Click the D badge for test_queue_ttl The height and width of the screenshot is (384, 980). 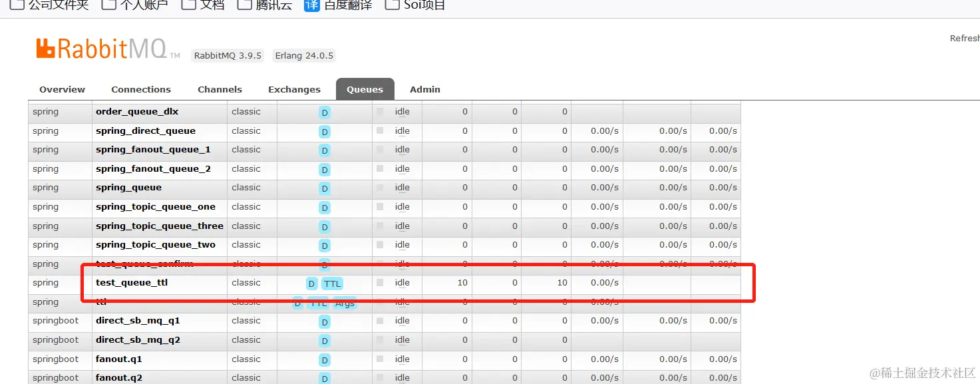311,284
